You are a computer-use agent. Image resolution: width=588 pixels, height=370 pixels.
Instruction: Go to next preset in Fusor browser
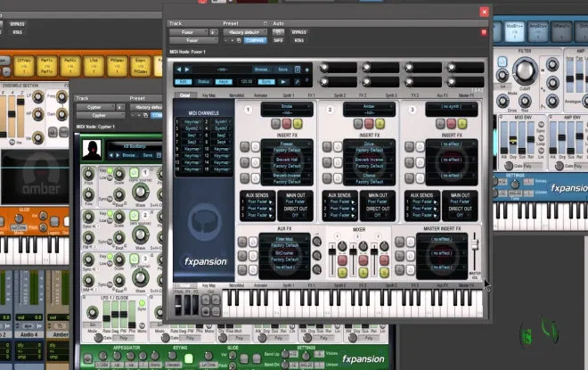(187, 70)
